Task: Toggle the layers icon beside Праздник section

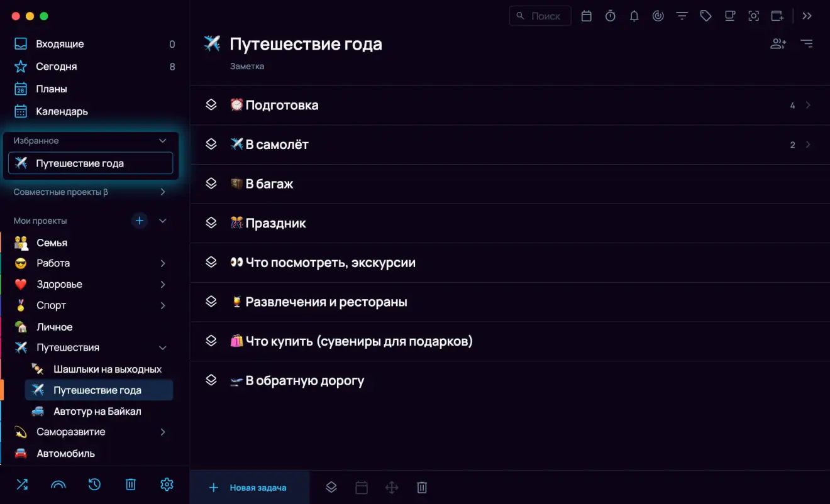Action: point(211,223)
